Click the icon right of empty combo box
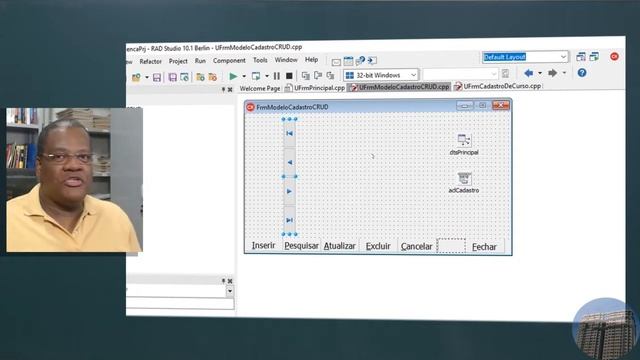640x360 pixels. (505, 73)
